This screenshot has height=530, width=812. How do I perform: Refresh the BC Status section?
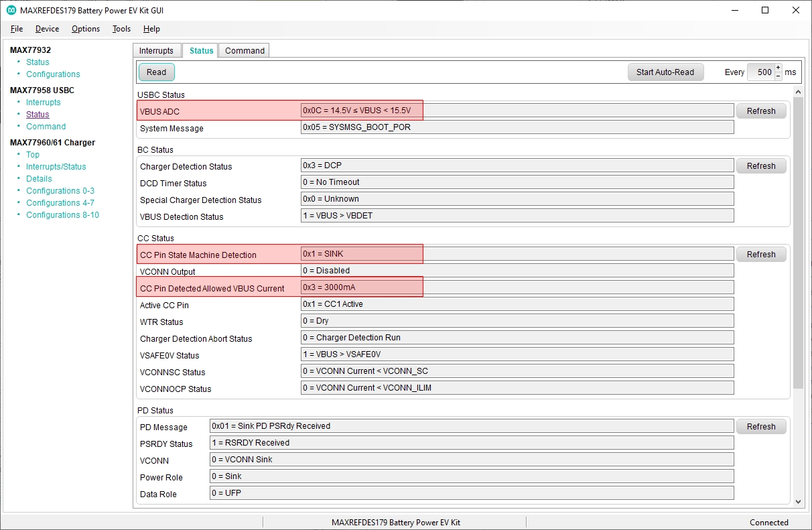pyautogui.click(x=760, y=166)
